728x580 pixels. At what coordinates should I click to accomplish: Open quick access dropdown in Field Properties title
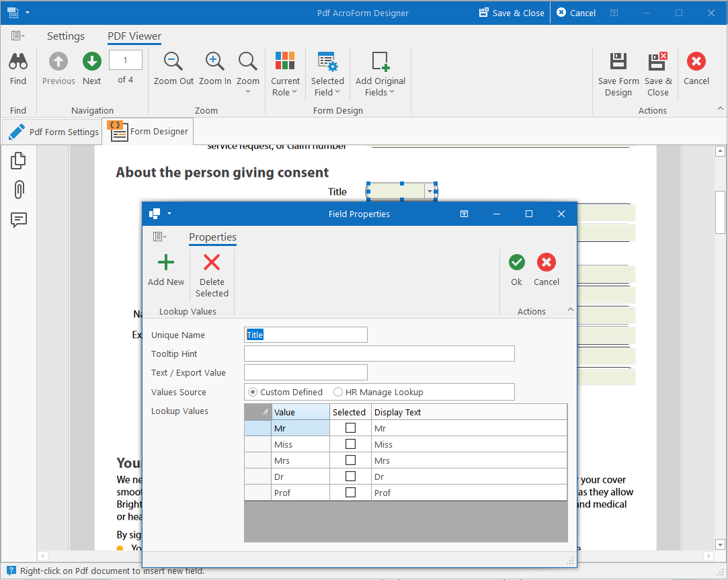coord(169,214)
